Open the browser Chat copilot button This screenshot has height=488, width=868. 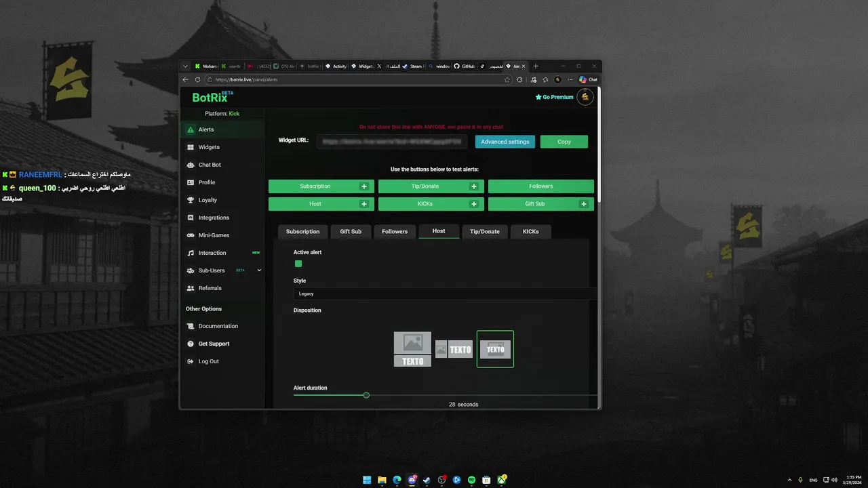[x=588, y=79]
